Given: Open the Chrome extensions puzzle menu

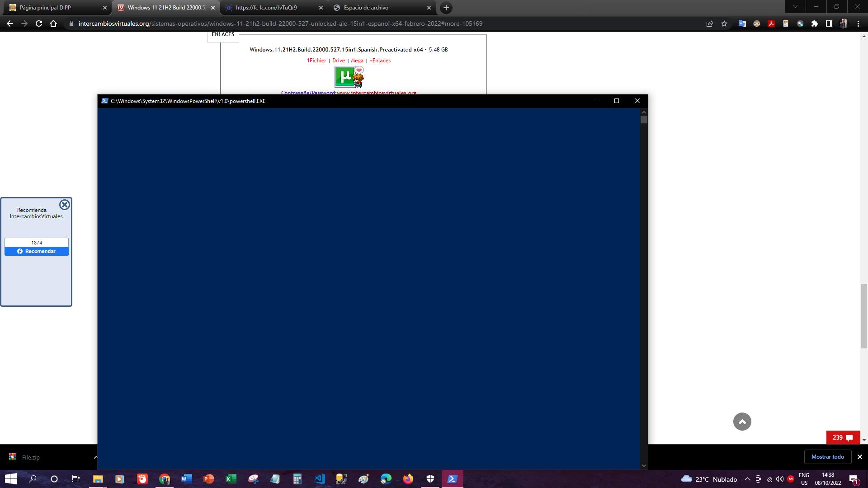Looking at the screenshot, I should coord(815,23).
